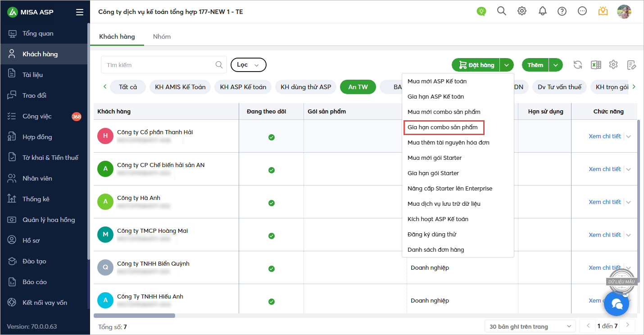Click the Hồ sơ profile icon
Image resolution: width=644 pixels, height=335 pixels.
pyautogui.click(x=12, y=240)
